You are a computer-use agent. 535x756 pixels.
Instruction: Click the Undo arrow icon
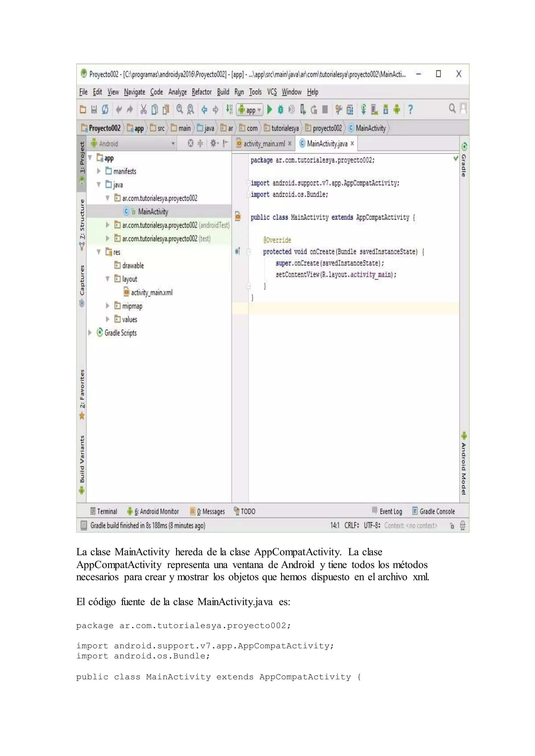[x=119, y=109]
